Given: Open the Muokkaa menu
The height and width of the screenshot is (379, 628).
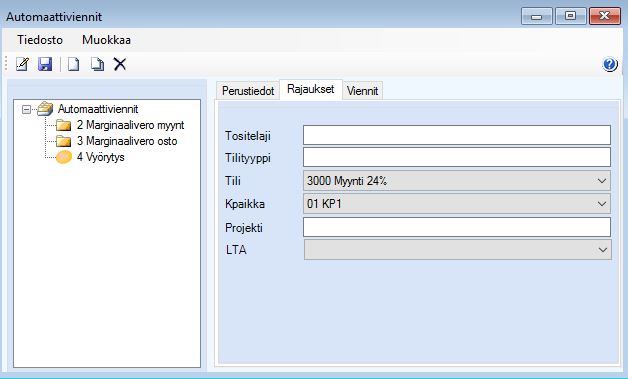Looking at the screenshot, I should (107, 40).
